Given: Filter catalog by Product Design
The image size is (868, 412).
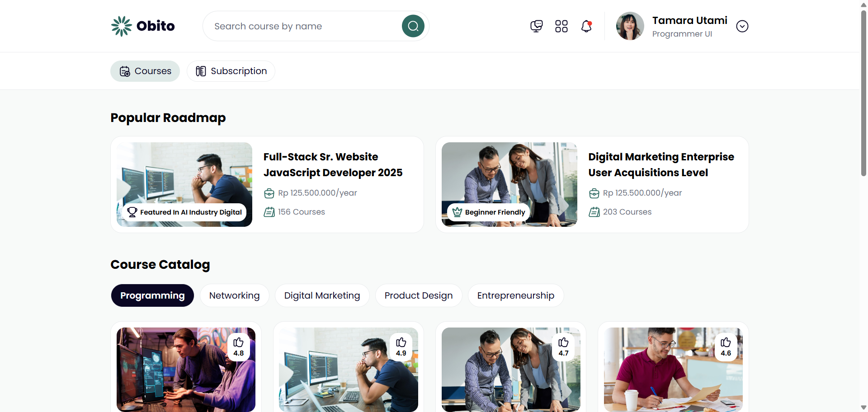Looking at the screenshot, I should coord(418,295).
